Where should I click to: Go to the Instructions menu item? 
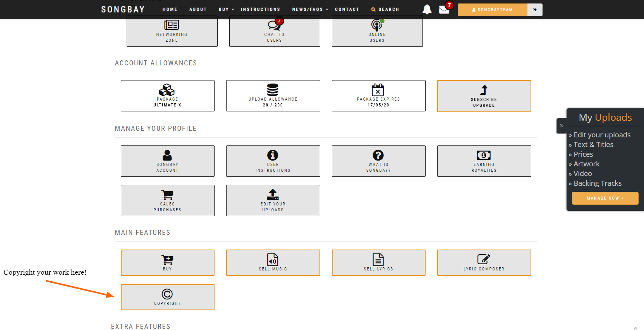click(260, 9)
